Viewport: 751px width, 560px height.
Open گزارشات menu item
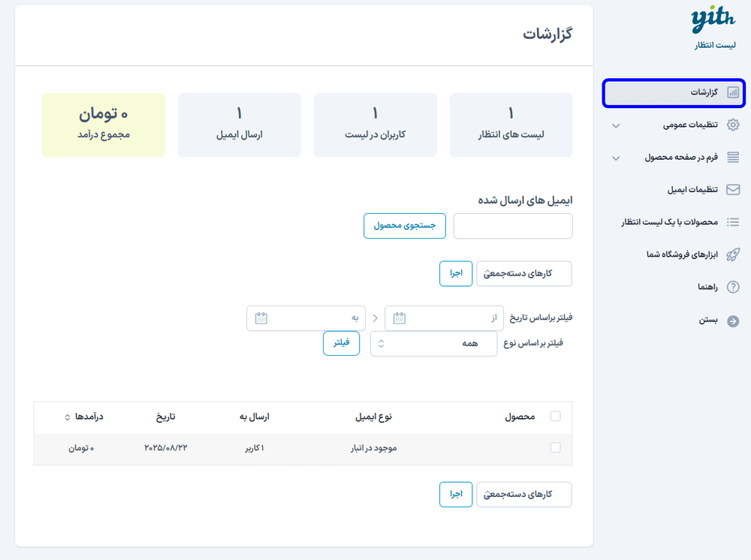[674, 93]
